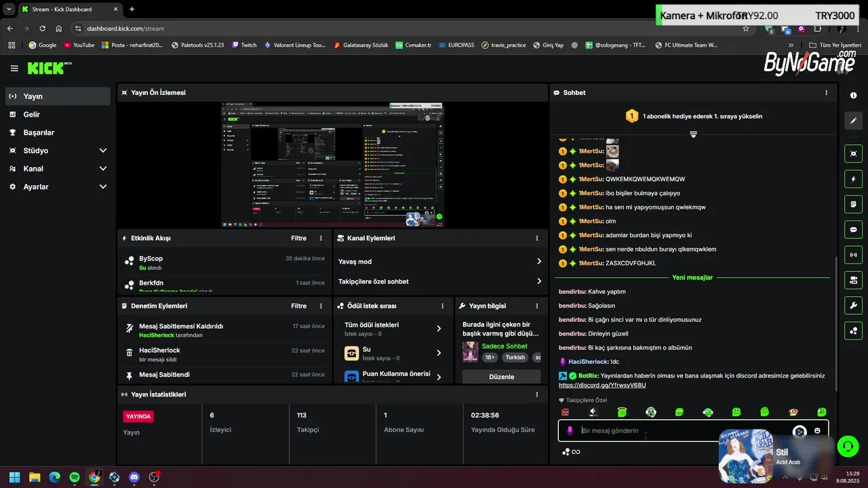Click the points bubbles icon in right sidebar
This screenshot has height=488, width=868.
click(x=853, y=331)
